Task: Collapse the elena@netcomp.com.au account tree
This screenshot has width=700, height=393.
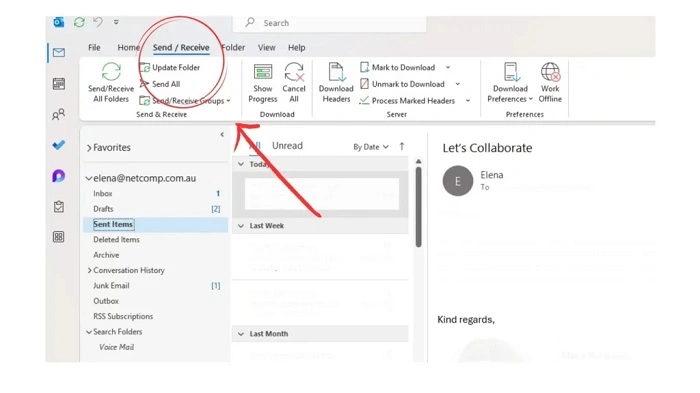Action: (89, 179)
